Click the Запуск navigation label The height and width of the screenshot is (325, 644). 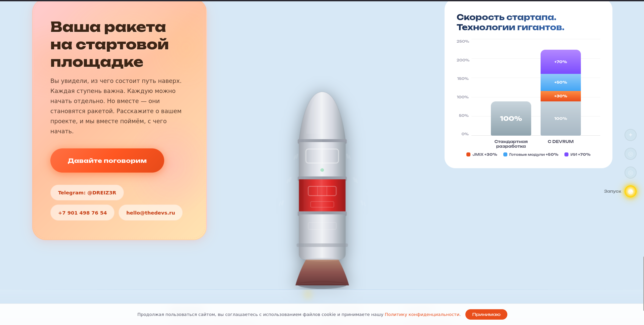point(612,191)
